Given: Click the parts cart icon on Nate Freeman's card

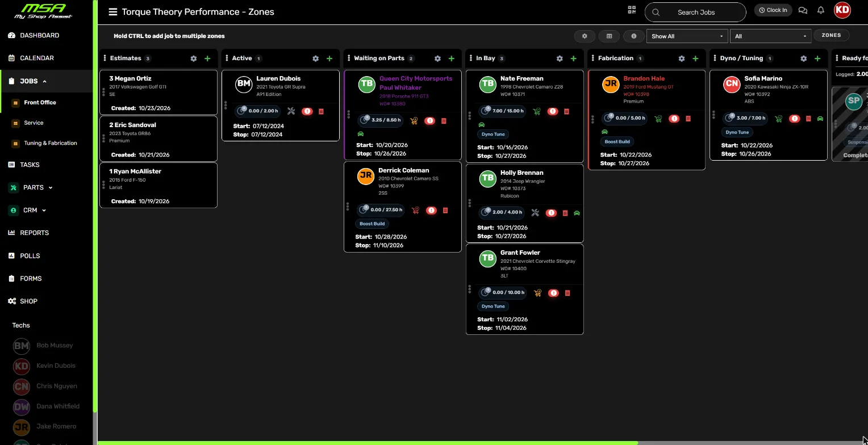Looking at the screenshot, I should pyautogui.click(x=537, y=111).
